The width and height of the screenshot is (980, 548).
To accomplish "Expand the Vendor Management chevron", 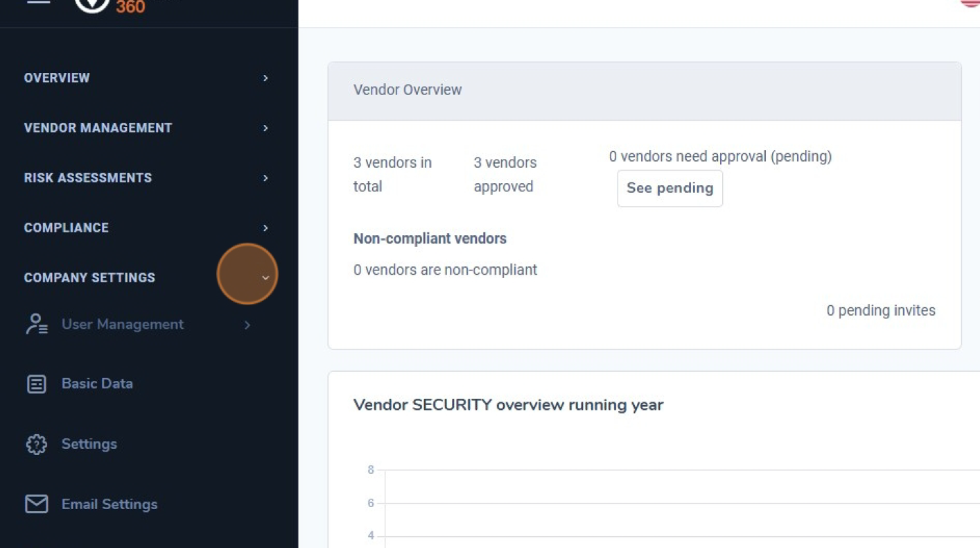I will pyautogui.click(x=265, y=128).
